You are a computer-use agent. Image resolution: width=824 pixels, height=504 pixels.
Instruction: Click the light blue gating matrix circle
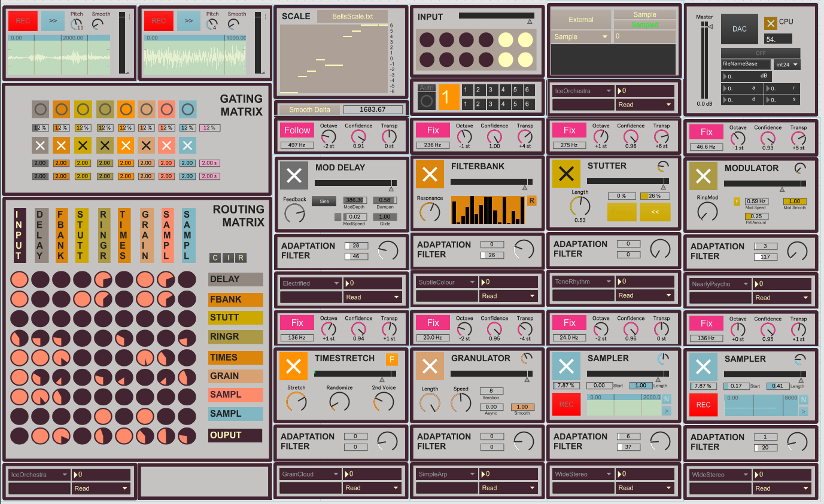187,109
